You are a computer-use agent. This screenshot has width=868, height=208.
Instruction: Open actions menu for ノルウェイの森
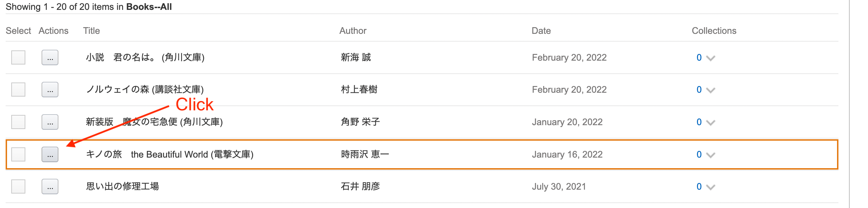[x=50, y=90]
